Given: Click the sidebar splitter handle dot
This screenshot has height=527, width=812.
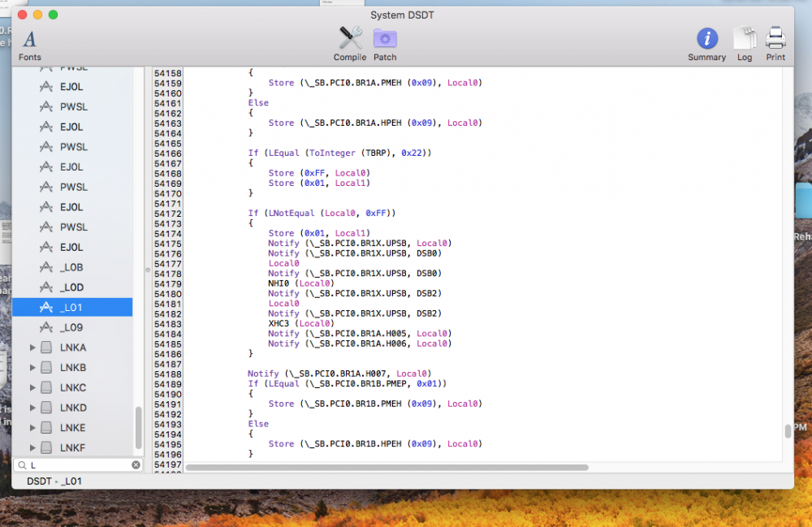Looking at the screenshot, I should tap(148, 270).
